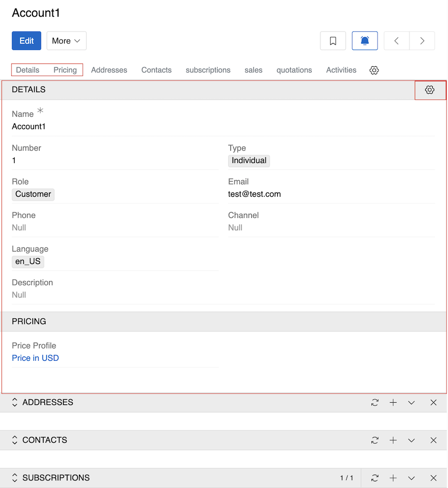This screenshot has height=488, width=448.
Task: Open the More dropdown menu
Action: tap(66, 41)
